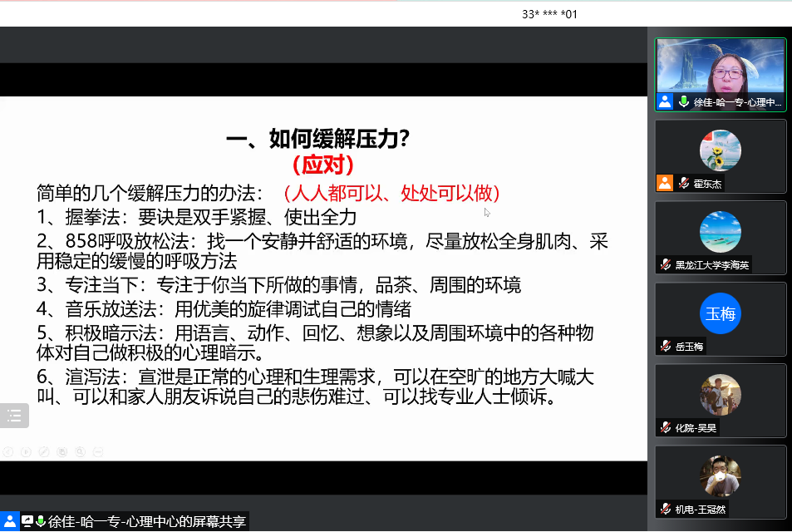The image size is (792, 532).
Task: Open the more options ellipsis on slide
Action: pyautogui.click(x=98, y=452)
